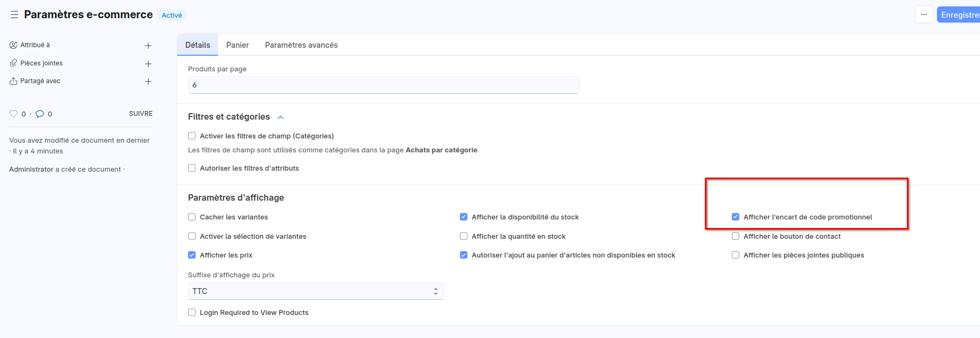Add attachment with Pièces jointes plus icon
Viewport: 980px width, 338px height.
pyautogui.click(x=148, y=64)
